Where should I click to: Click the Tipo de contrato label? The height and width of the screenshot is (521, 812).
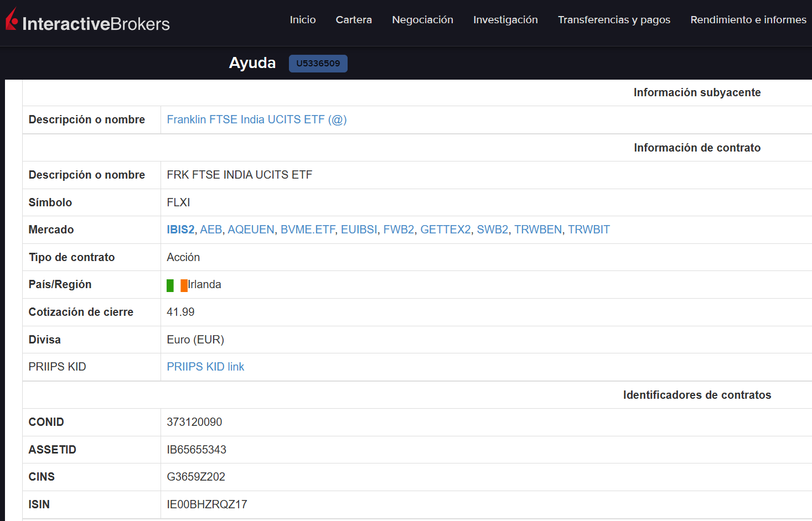pos(72,257)
